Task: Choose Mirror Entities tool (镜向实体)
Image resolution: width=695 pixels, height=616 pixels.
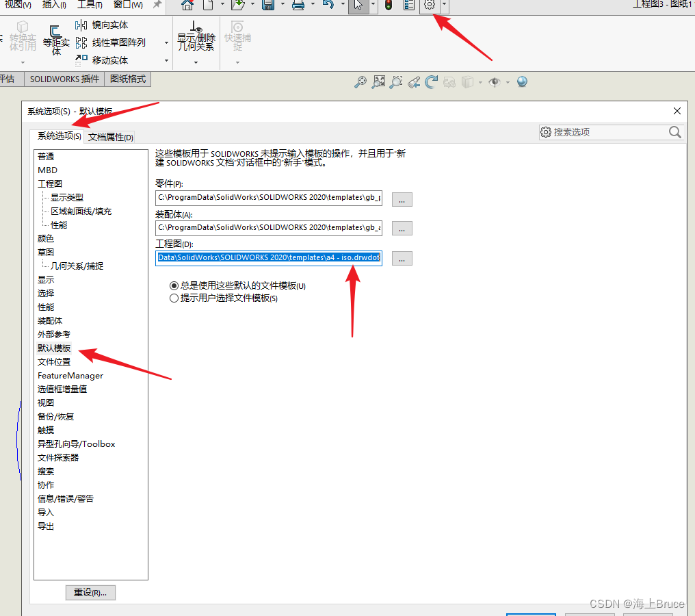Action: point(101,25)
